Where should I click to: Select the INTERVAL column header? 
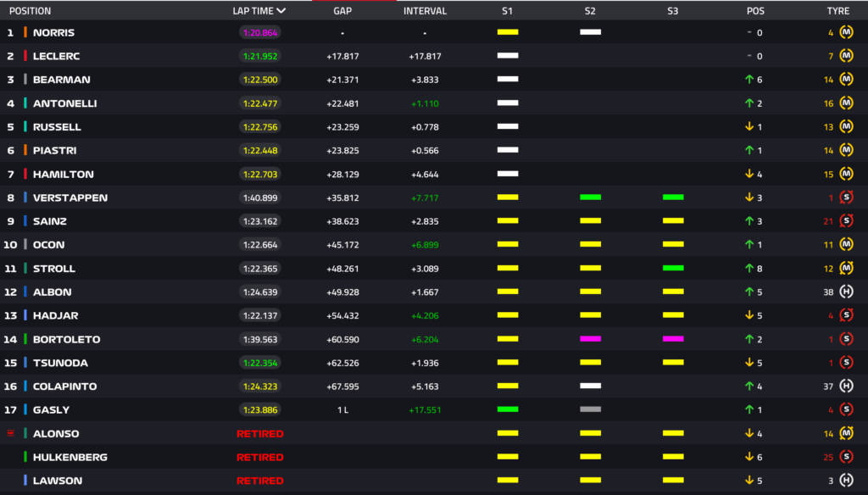click(x=425, y=11)
